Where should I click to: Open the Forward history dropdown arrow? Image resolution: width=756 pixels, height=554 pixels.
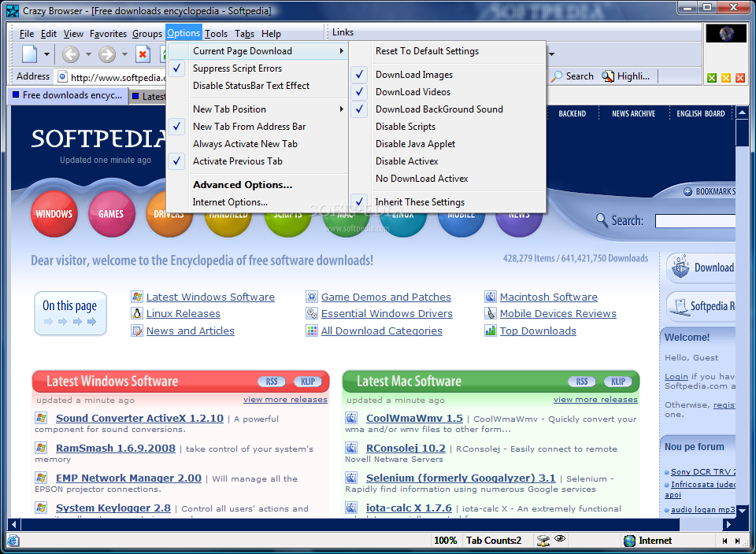pyautogui.click(x=124, y=54)
